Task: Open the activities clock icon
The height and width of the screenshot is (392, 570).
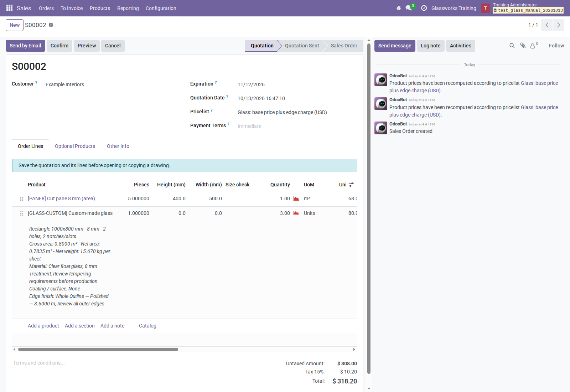Action: coord(424,8)
